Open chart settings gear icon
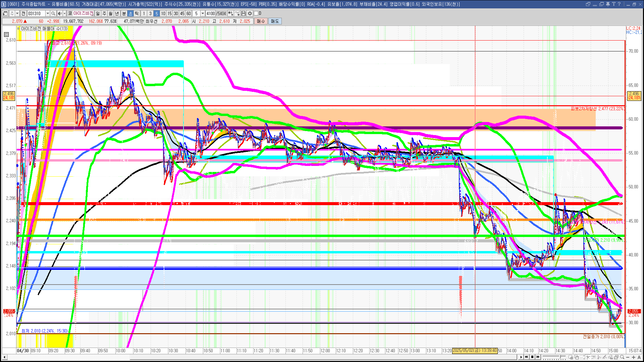Screen dimensions: 644x362 [x=250, y=13]
